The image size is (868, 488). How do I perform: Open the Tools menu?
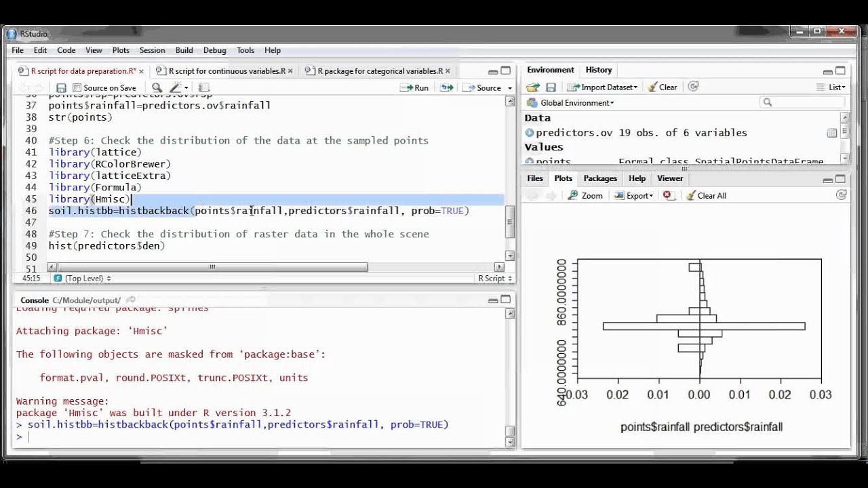point(245,50)
